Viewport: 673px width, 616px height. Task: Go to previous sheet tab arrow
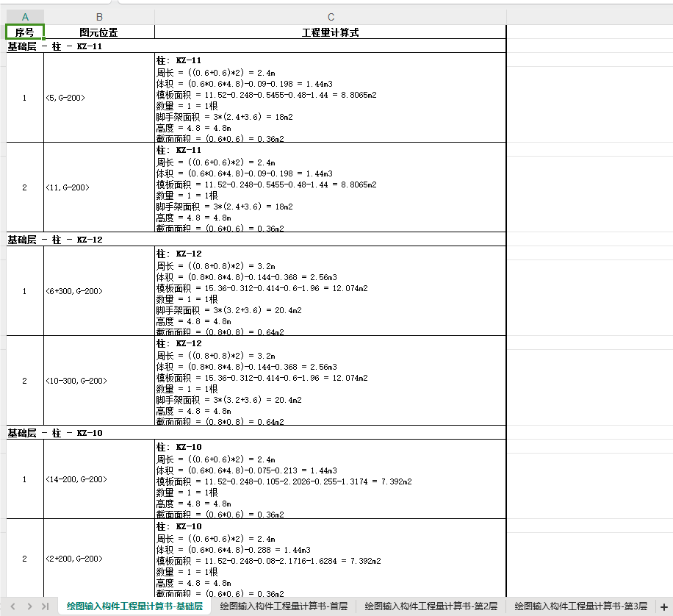pos(13,606)
